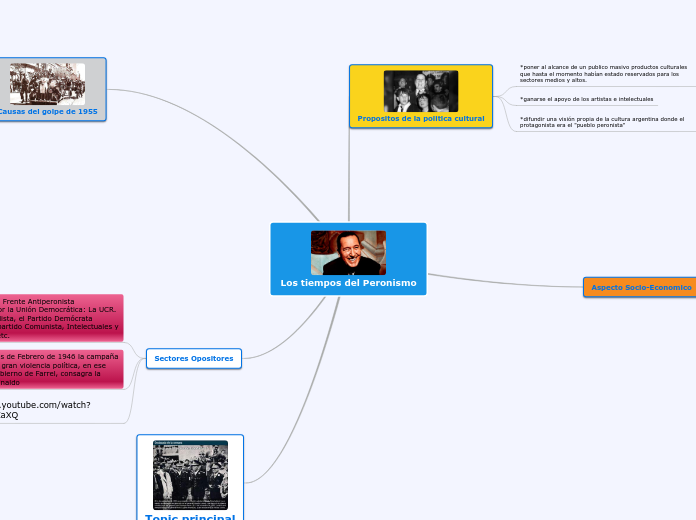The height and width of the screenshot is (520, 696).
Task: Select the text about publico masivo productos culturales
Action: tap(603, 74)
